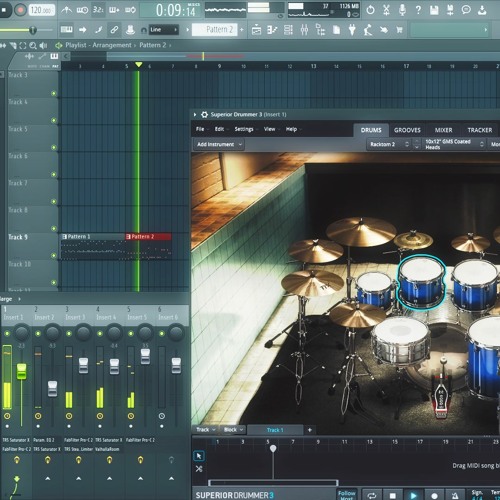
Task: Toggle the link multilink controllers icon
Action: pyautogui.click(x=114, y=30)
